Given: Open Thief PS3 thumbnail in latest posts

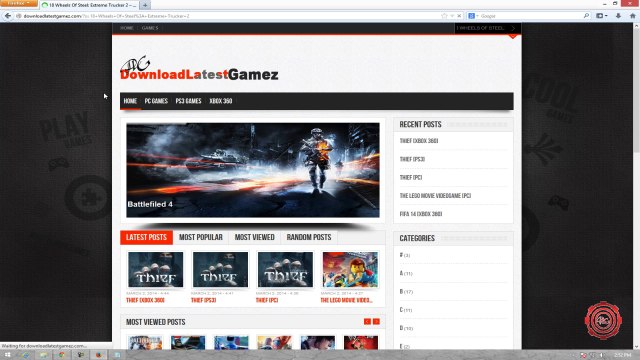Looking at the screenshot, I should 220,269.
